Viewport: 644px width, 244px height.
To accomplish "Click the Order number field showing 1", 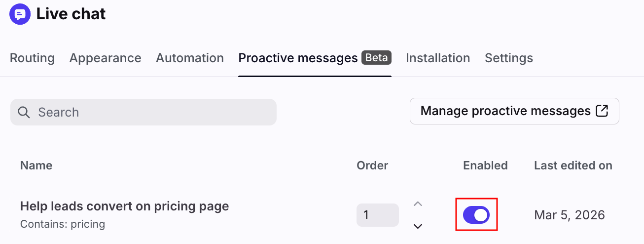I will [x=377, y=215].
